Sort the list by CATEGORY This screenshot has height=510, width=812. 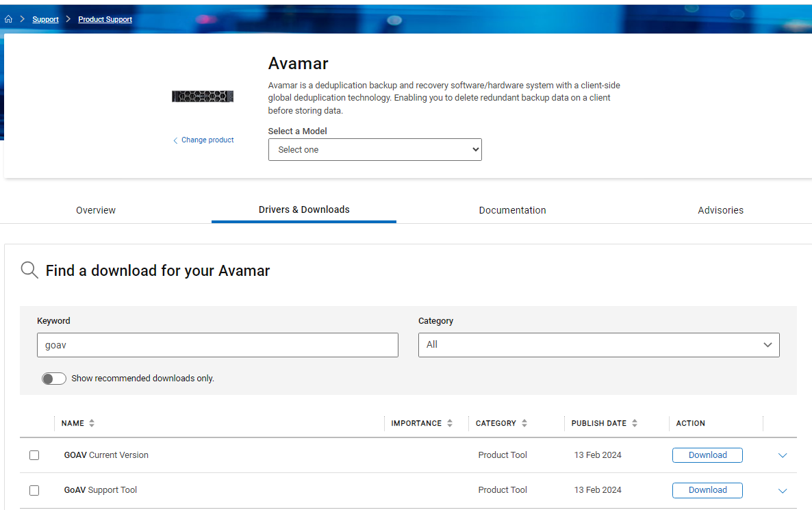[x=524, y=423]
